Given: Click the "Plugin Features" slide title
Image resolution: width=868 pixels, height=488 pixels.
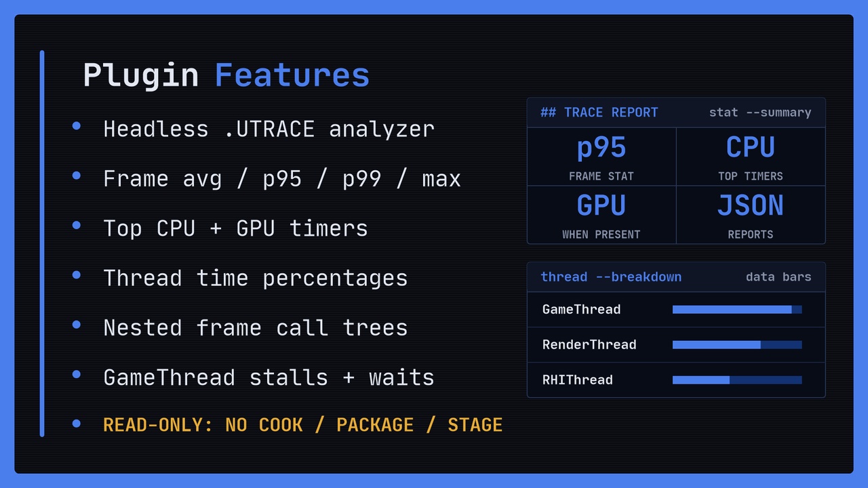Looking at the screenshot, I should [226, 75].
